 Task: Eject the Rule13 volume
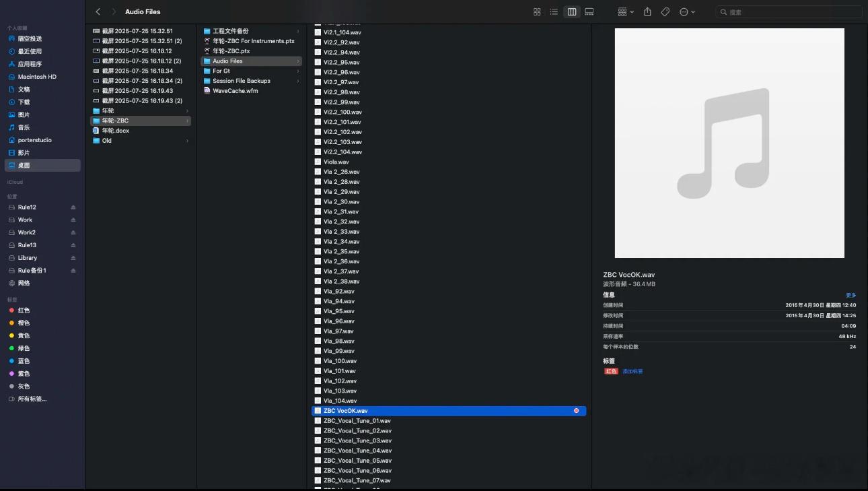click(x=73, y=245)
